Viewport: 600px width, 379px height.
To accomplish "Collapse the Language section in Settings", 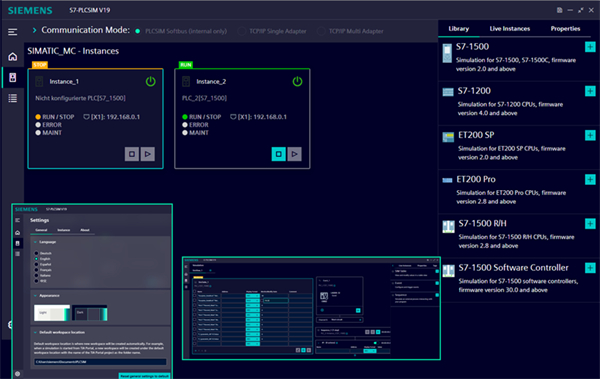I will (x=35, y=242).
